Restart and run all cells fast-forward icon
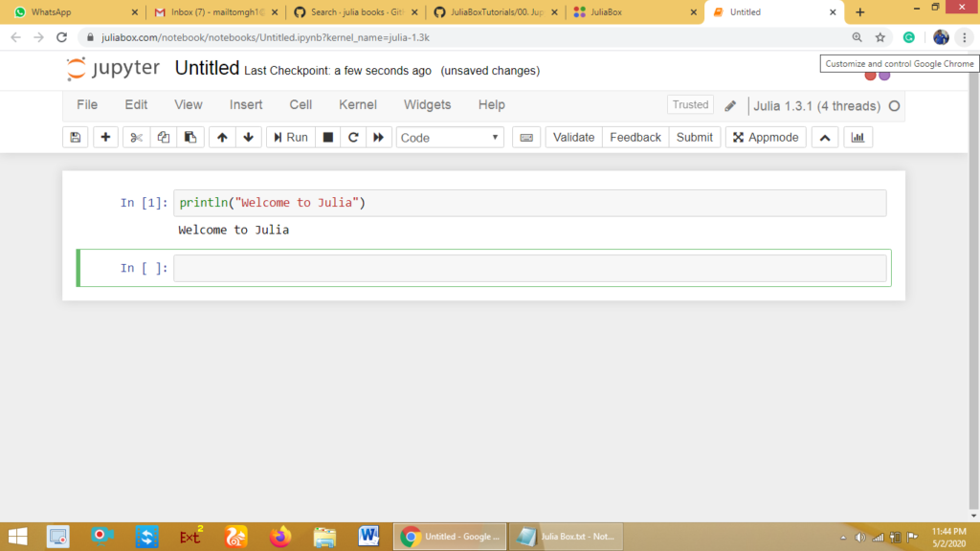 point(379,138)
